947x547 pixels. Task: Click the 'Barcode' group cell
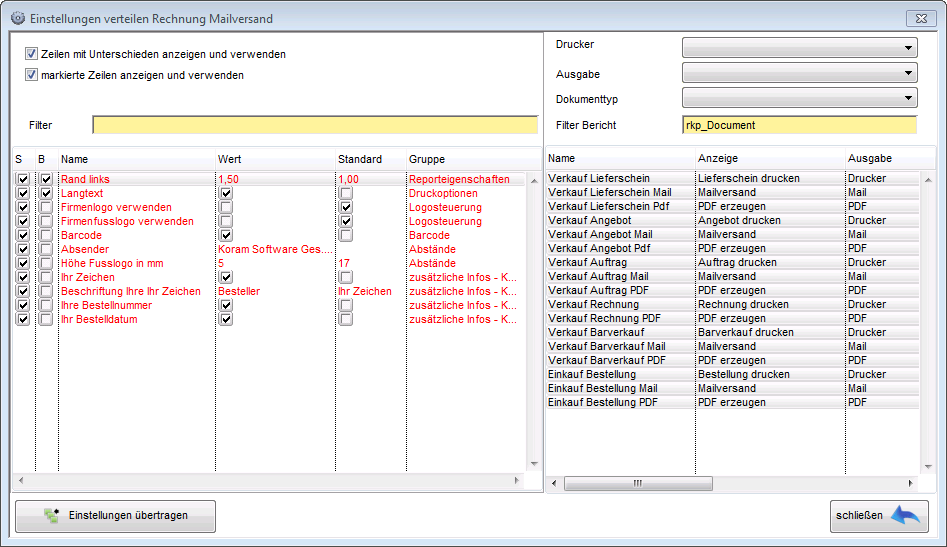(429, 235)
